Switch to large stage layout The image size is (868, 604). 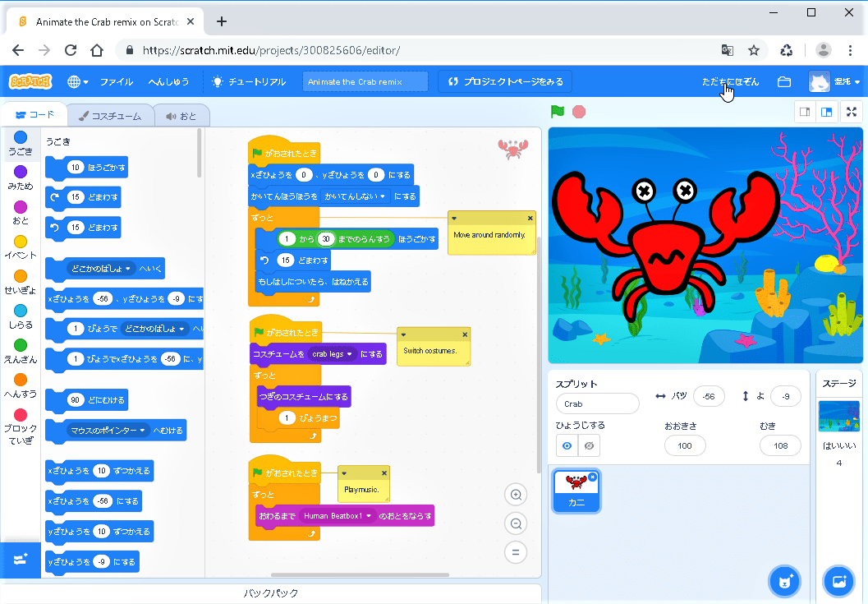coord(826,112)
